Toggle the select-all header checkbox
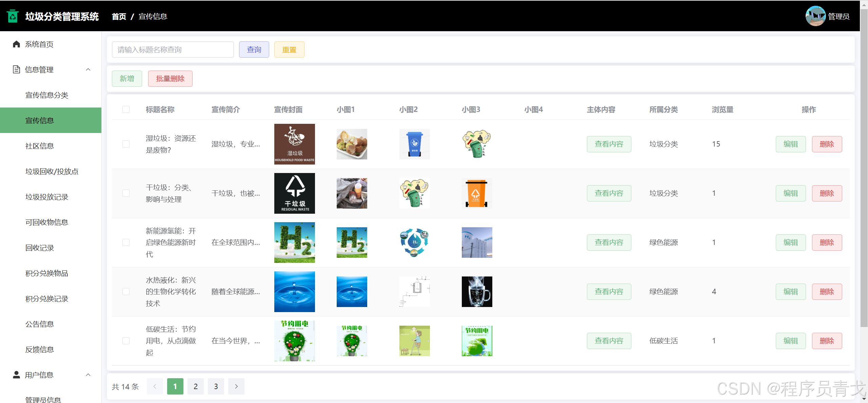Viewport: 868px width, 403px height. click(x=126, y=110)
